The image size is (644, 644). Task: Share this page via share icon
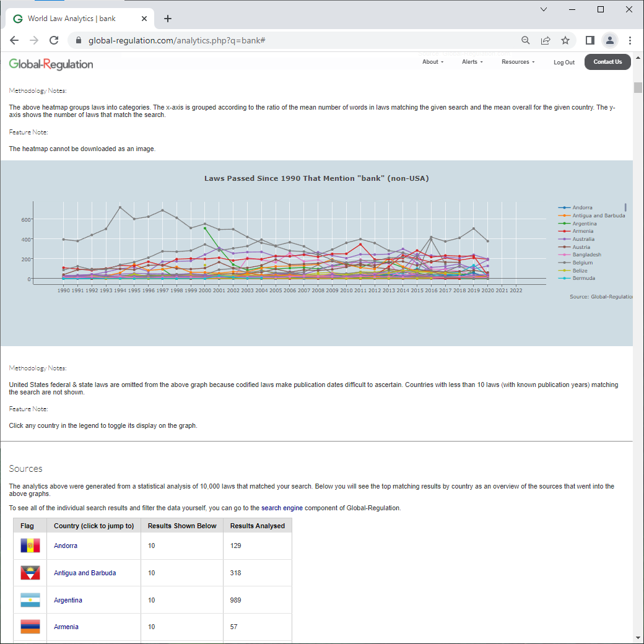546,40
